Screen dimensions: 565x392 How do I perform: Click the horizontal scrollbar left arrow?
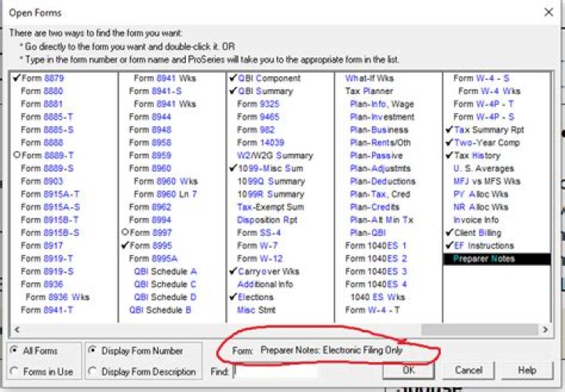click(x=16, y=329)
